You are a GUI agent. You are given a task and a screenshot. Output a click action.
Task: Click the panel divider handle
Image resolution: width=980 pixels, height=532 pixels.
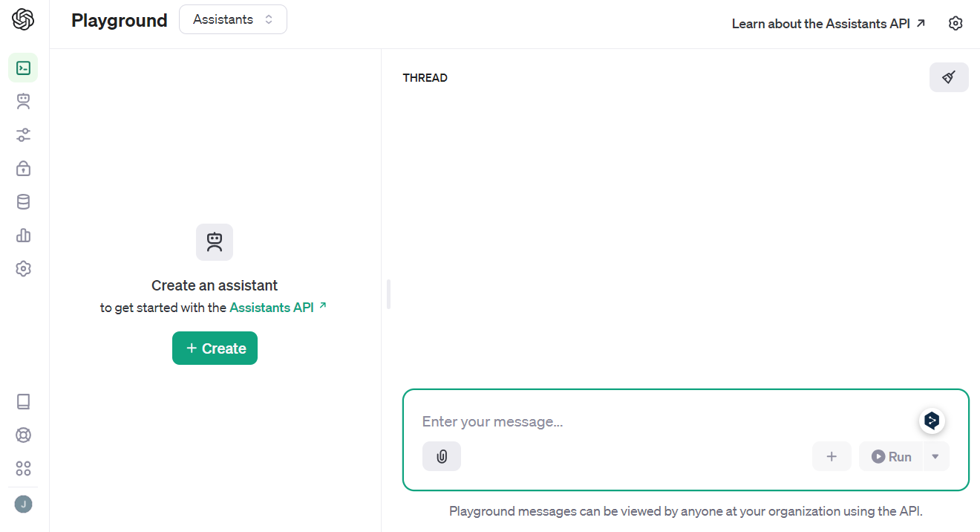[x=388, y=294]
